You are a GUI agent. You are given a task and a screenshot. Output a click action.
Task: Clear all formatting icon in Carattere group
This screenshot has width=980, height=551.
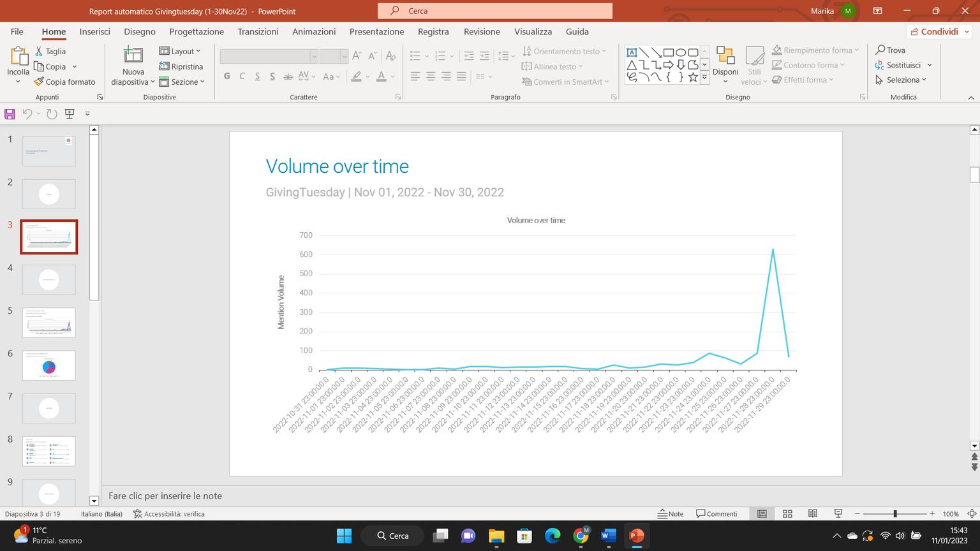coord(391,56)
